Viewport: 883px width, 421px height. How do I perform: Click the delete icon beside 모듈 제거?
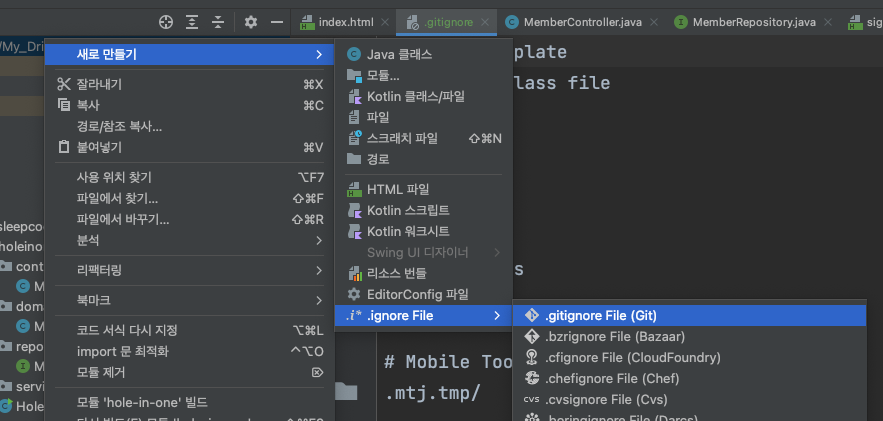point(318,373)
